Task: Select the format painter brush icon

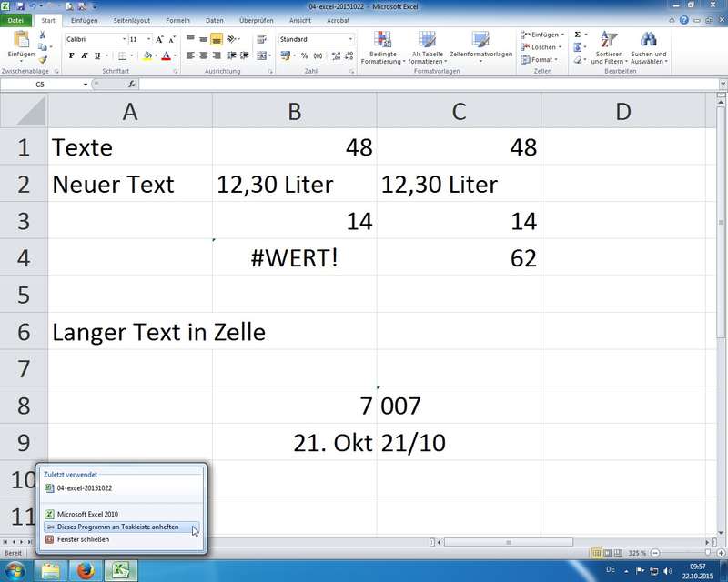Action: (x=42, y=59)
